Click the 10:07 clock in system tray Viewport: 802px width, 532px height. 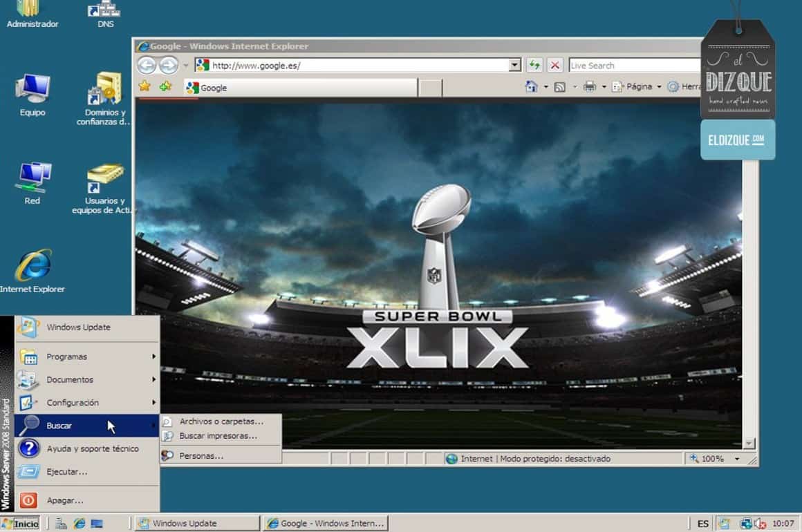point(783,523)
